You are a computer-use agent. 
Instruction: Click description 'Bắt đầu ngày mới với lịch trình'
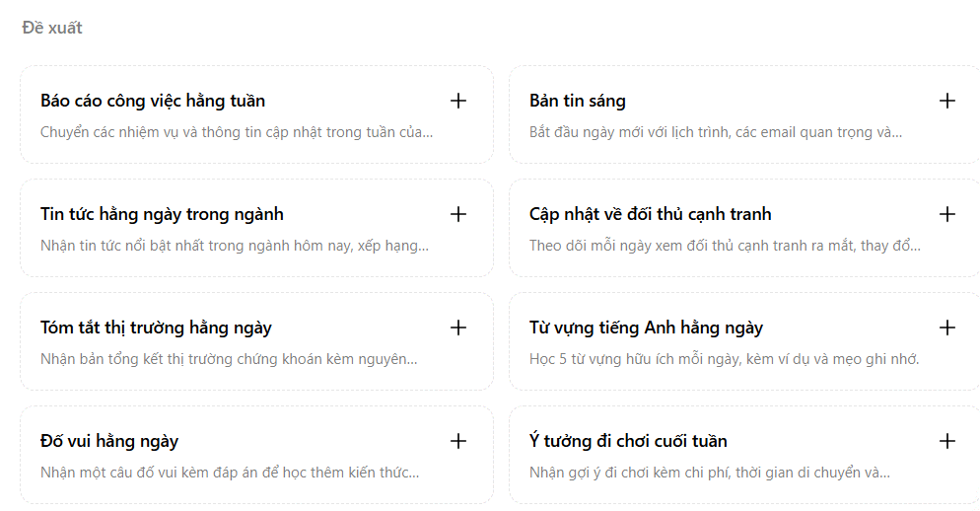[x=716, y=132]
